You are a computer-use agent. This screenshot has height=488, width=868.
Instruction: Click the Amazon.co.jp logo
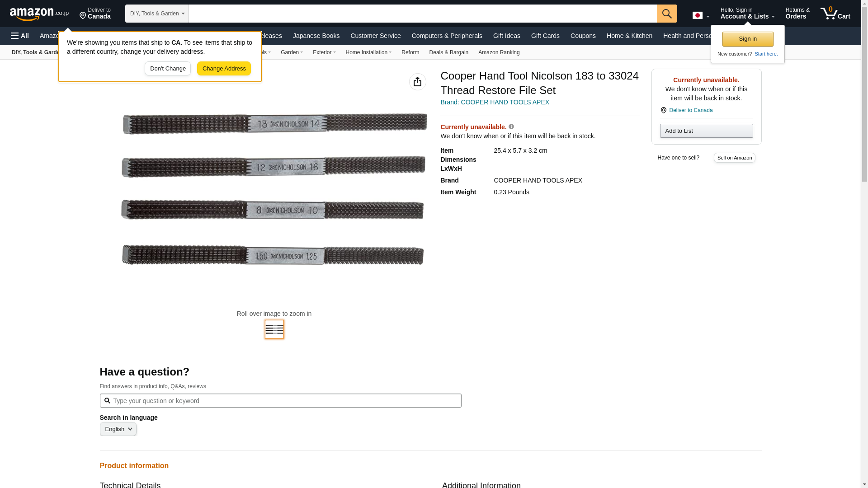pyautogui.click(x=39, y=14)
